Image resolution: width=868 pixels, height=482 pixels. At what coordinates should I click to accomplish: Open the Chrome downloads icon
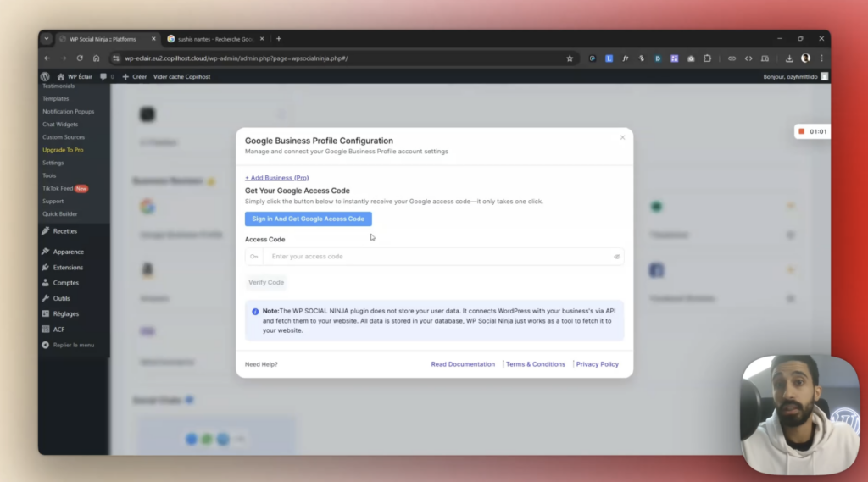click(x=789, y=58)
